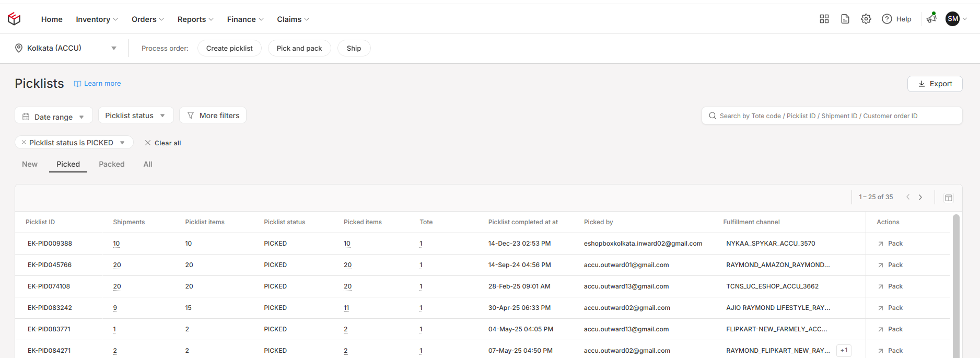Click the Fulfillment channel column header
The height and width of the screenshot is (358, 980).
(x=751, y=222)
